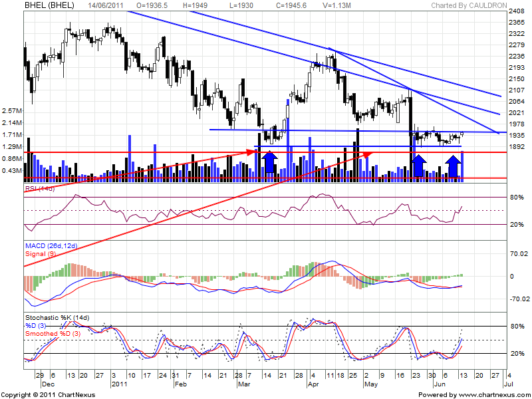This screenshot has height=399, width=532.
Task: Click the 2408 price axis label
Action: tap(515, 12)
